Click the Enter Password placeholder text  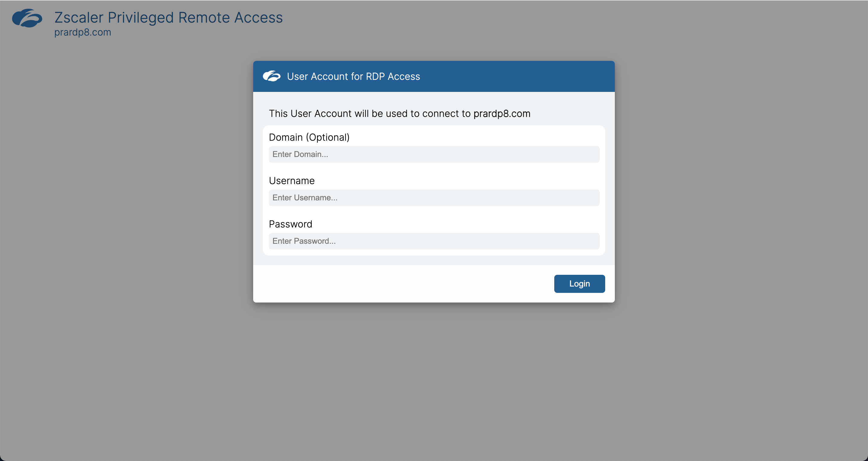click(303, 241)
